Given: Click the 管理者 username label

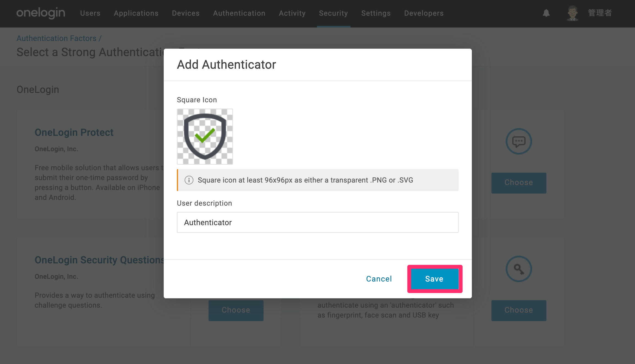Looking at the screenshot, I should tap(600, 13).
